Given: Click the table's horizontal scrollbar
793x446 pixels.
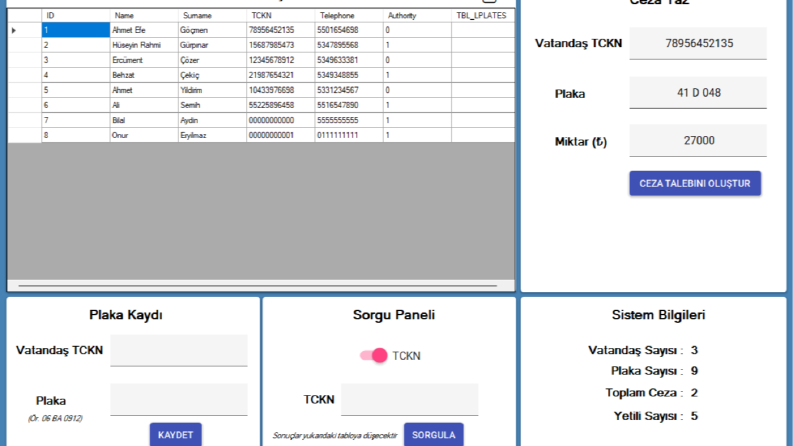Looking at the screenshot, I should tap(258, 286).
